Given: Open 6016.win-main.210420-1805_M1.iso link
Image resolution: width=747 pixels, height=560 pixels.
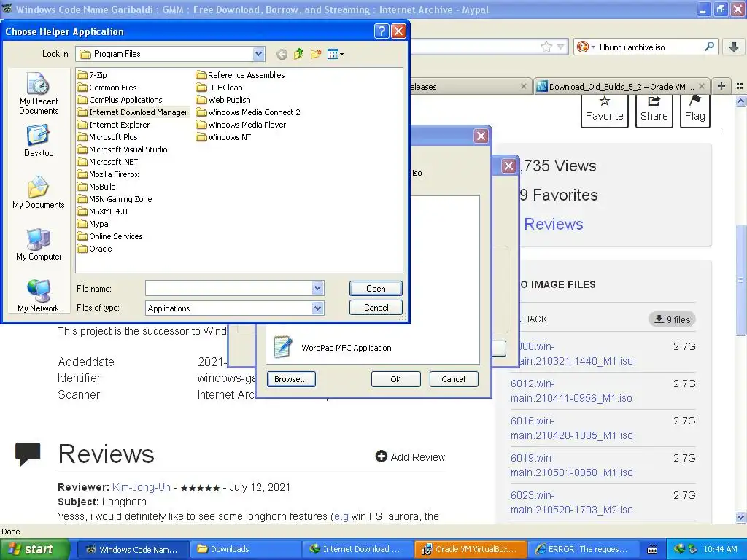Looking at the screenshot, I should click(x=571, y=428).
